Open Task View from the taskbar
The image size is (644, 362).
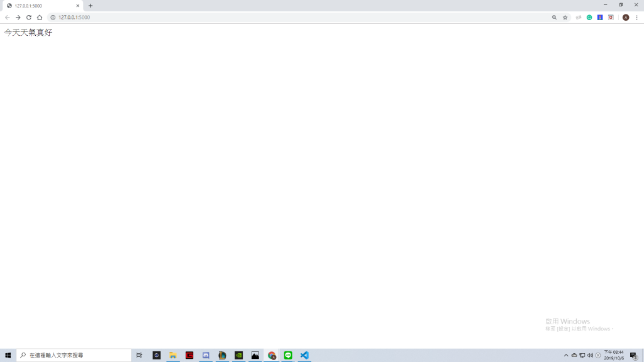139,355
